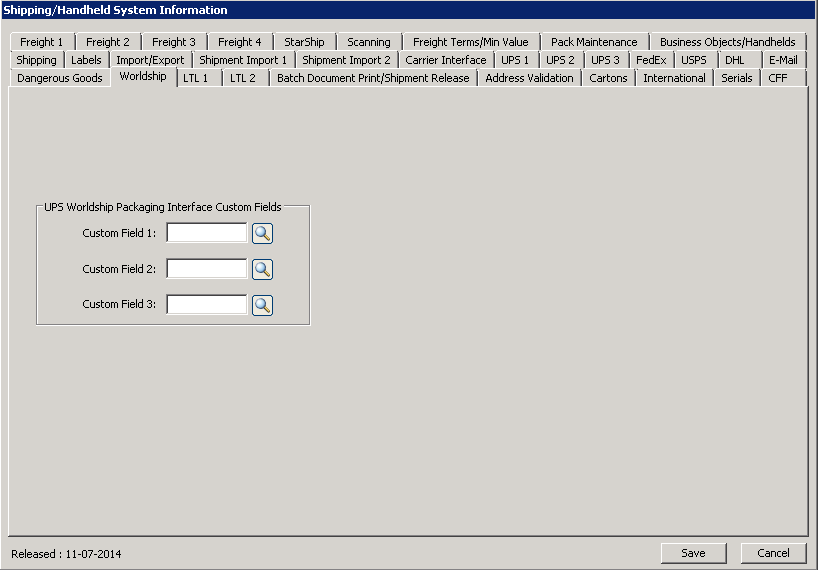Select the Custom Field 3 text field

point(206,305)
